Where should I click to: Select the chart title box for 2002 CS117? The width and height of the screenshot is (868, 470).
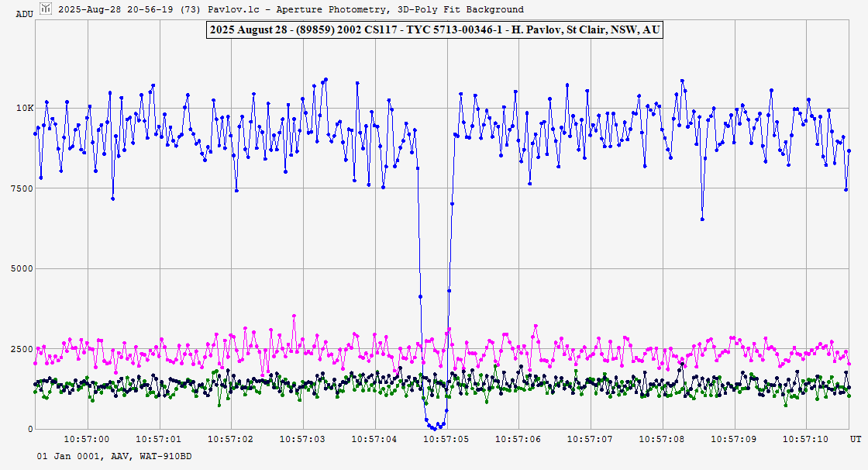point(434,30)
